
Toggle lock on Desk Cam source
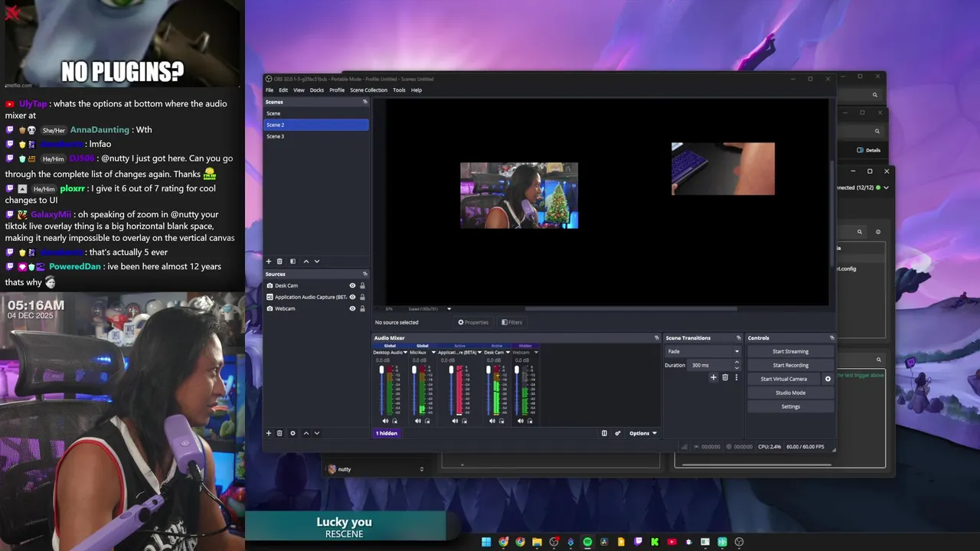pos(362,285)
